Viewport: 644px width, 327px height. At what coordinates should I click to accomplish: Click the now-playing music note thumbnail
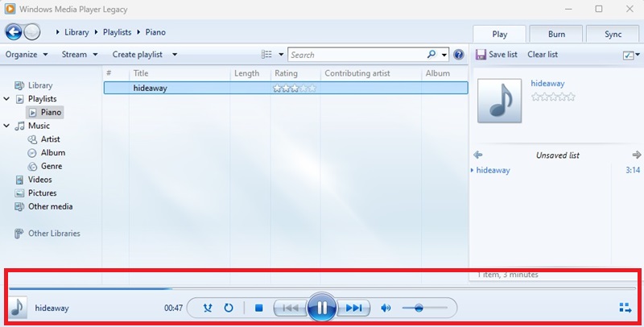17,308
